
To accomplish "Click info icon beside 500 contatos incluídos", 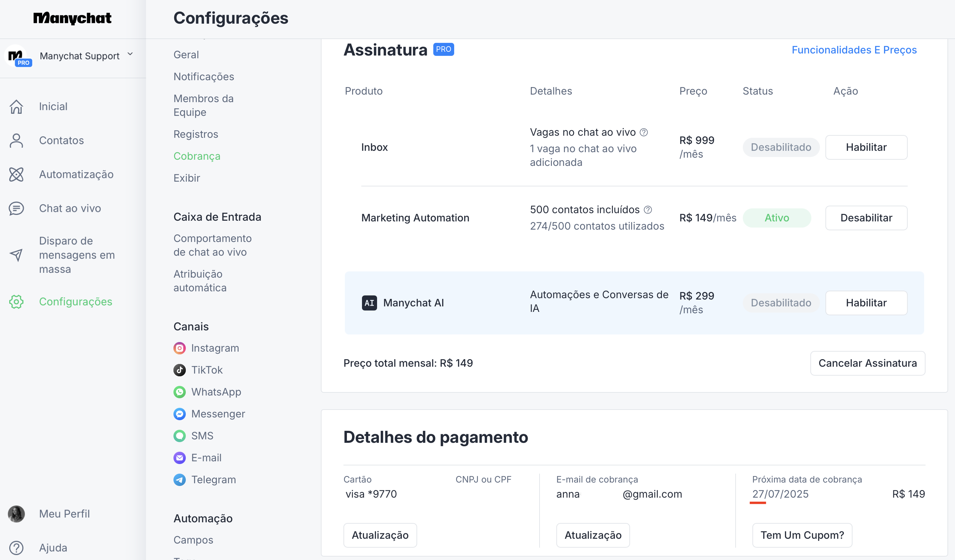I will (x=648, y=209).
